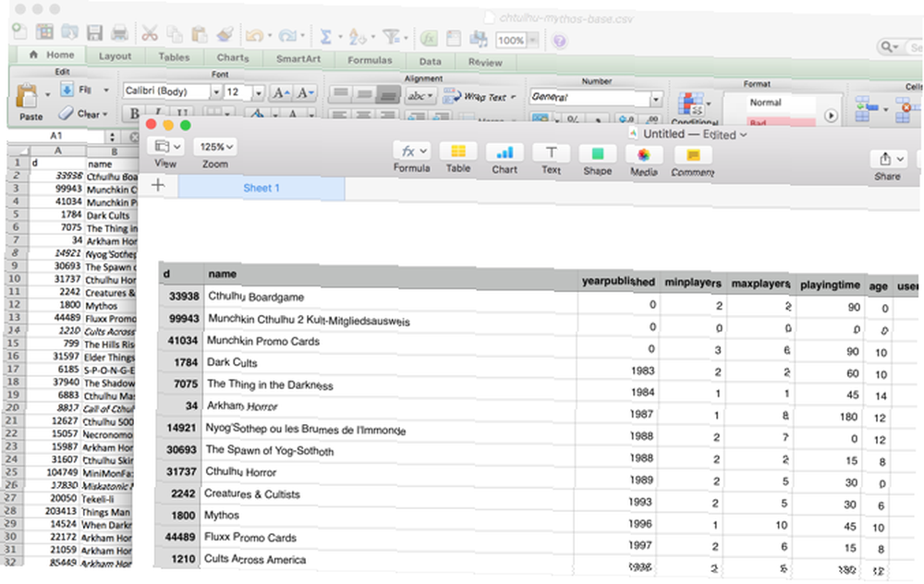Click the Excel Help question mark icon
The height and width of the screenshot is (584, 924).
tap(559, 41)
